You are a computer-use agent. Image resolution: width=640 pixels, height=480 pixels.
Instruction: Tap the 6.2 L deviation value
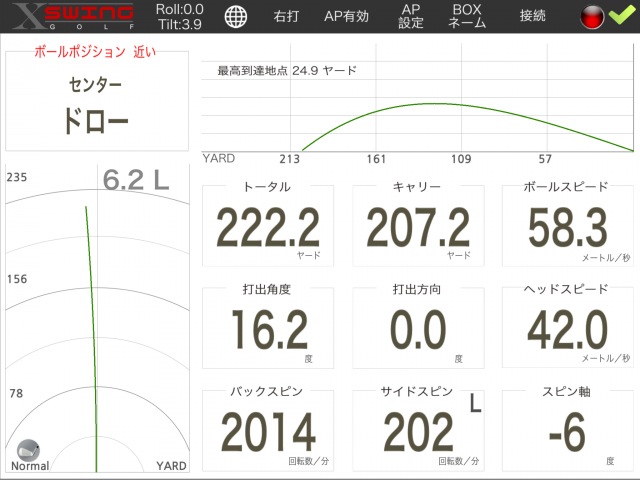(x=136, y=180)
